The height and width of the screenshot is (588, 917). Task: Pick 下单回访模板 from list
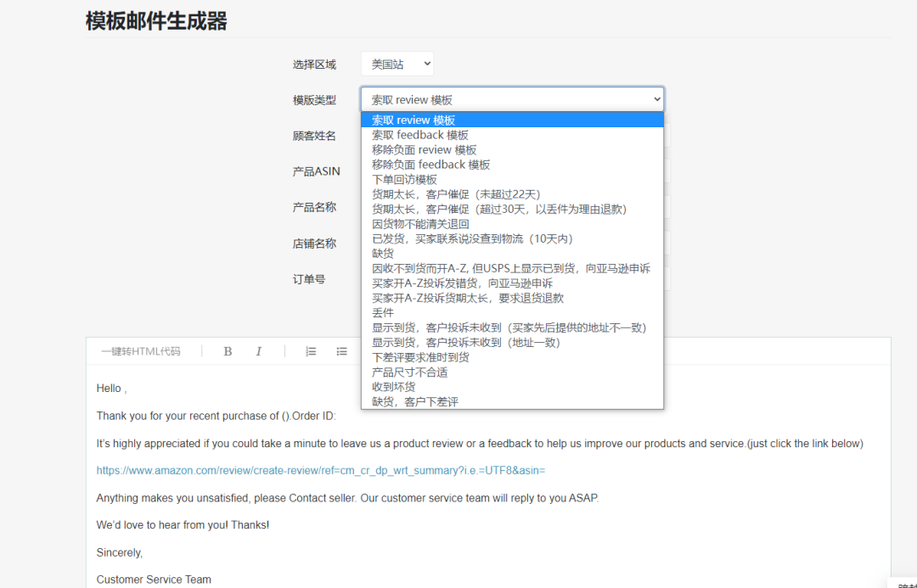click(512, 179)
